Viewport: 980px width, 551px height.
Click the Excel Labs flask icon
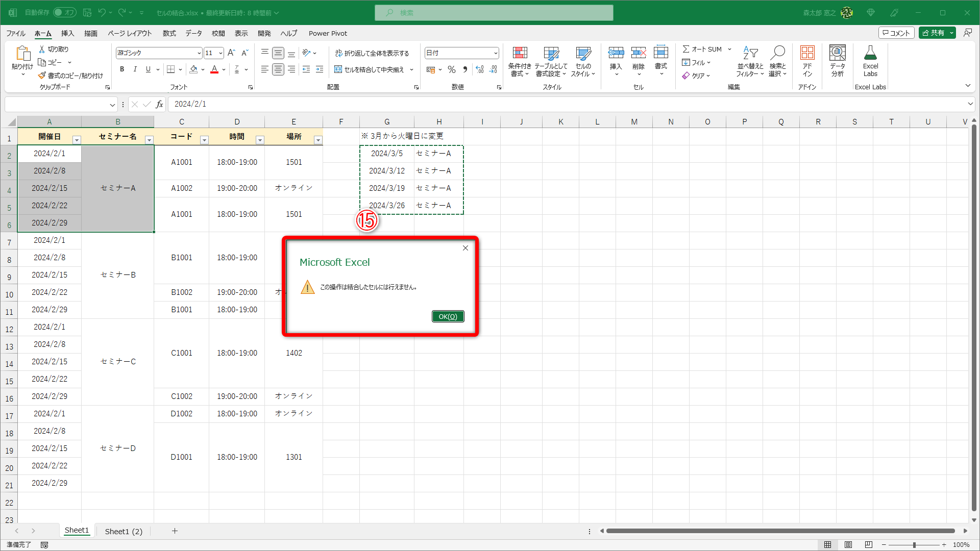(870, 53)
